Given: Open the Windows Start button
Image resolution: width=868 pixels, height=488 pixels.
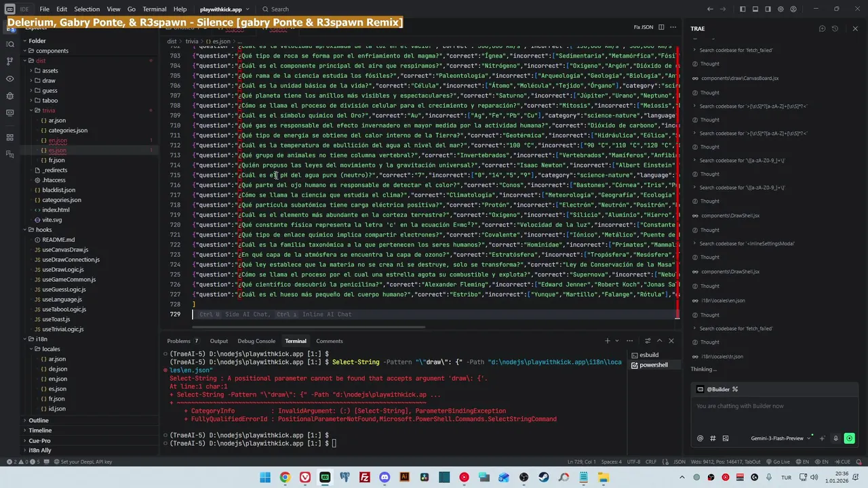Looking at the screenshot, I should click(265, 477).
